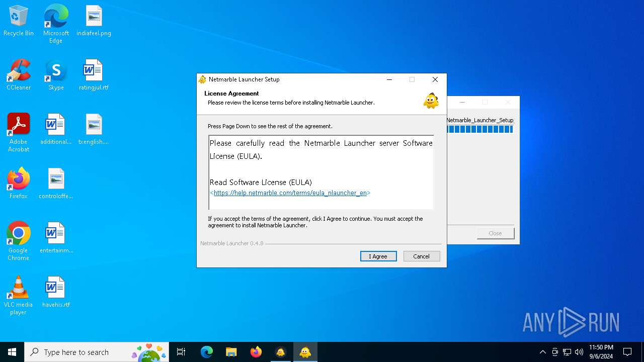Select Microsoft Edge desktop shortcut

pos(56,24)
